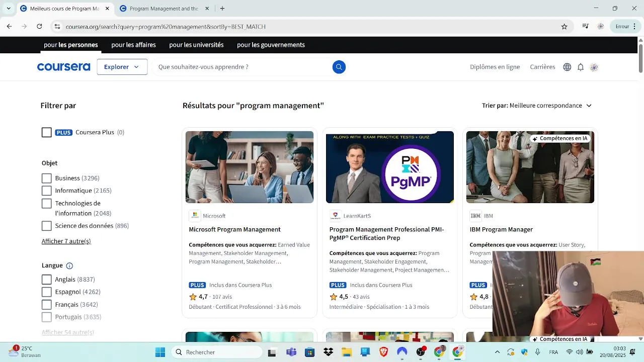644x362 pixels.
Task: Click the Microsoft course thumbnail image
Action: tap(250, 167)
